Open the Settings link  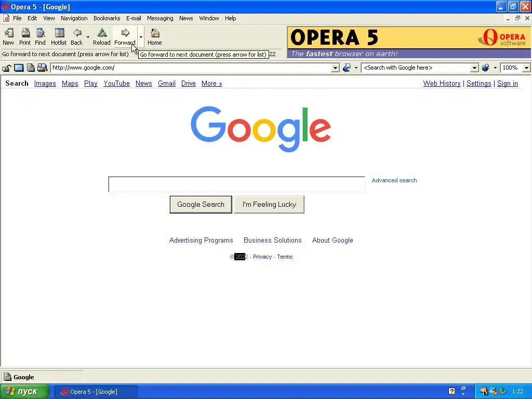point(478,84)
